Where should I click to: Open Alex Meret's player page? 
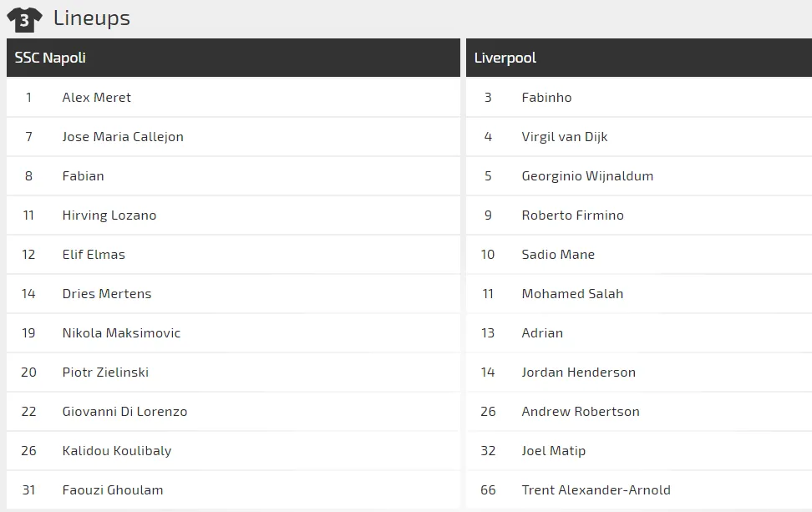[96, 98]
